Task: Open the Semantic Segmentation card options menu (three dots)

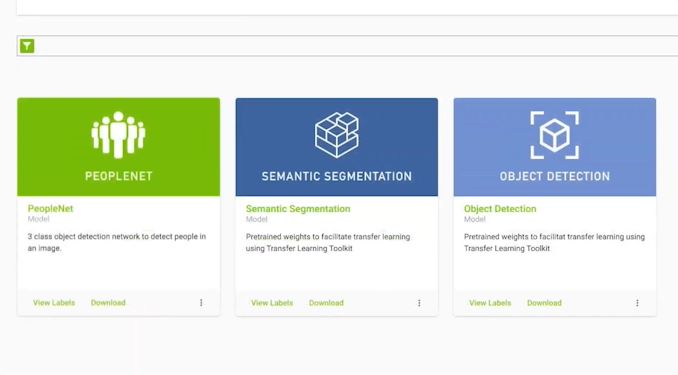Action: pos(419,303)
